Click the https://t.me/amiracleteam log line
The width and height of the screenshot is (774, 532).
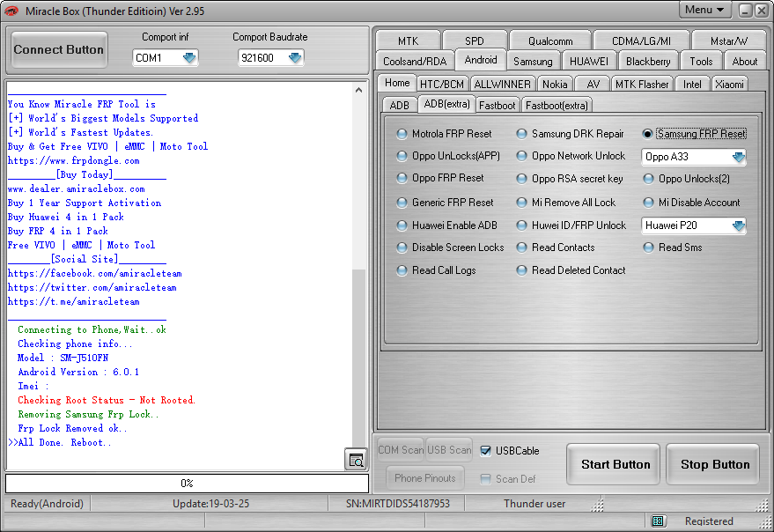(74, 301)
